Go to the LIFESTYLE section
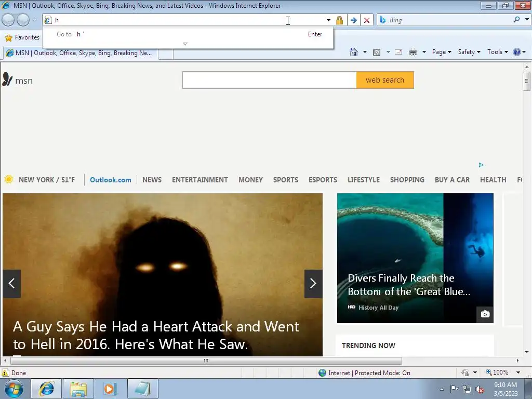532x399 pixels. [x=363, y=180]
